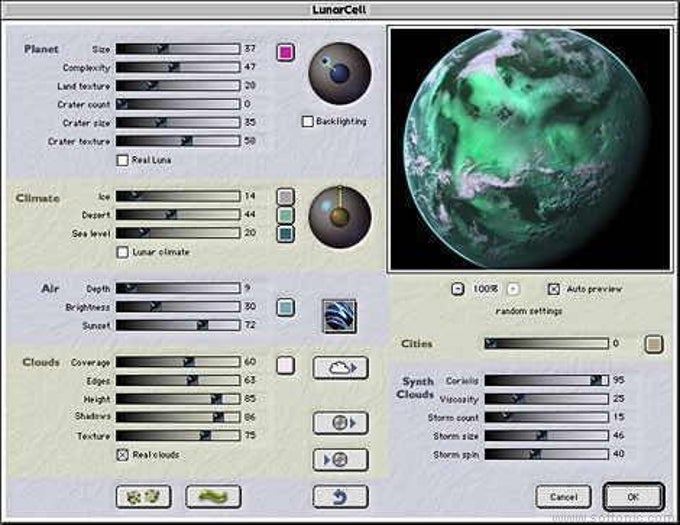Click the 100% zoom value
The width and height of the screenshot is (680, 525).
click(485, 289)
